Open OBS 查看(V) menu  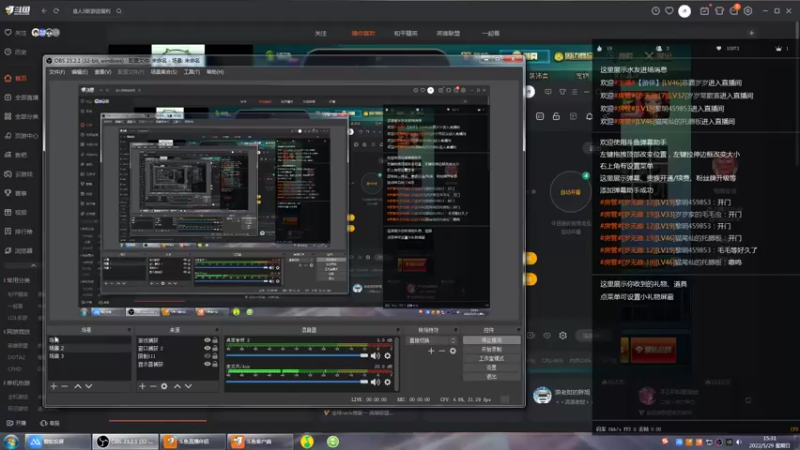tap(103, 72)
